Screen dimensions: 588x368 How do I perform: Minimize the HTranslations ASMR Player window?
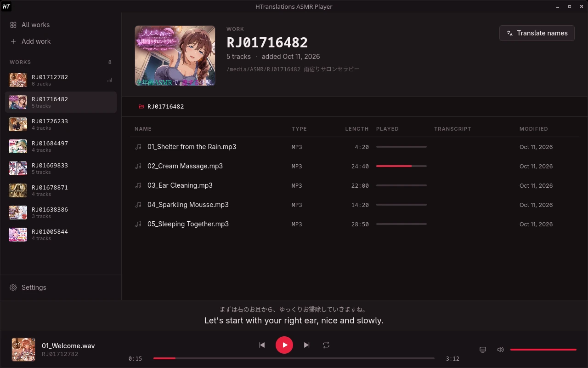coord(558,6)
